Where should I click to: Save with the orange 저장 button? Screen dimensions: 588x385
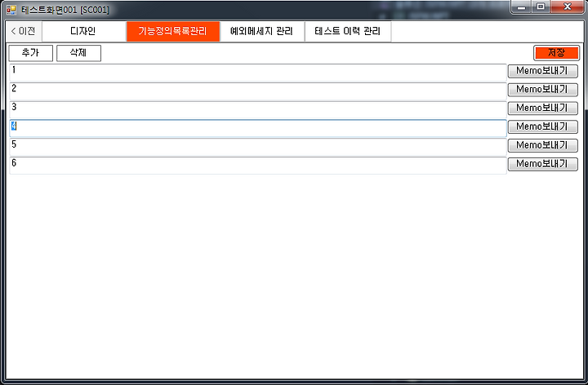556,53
